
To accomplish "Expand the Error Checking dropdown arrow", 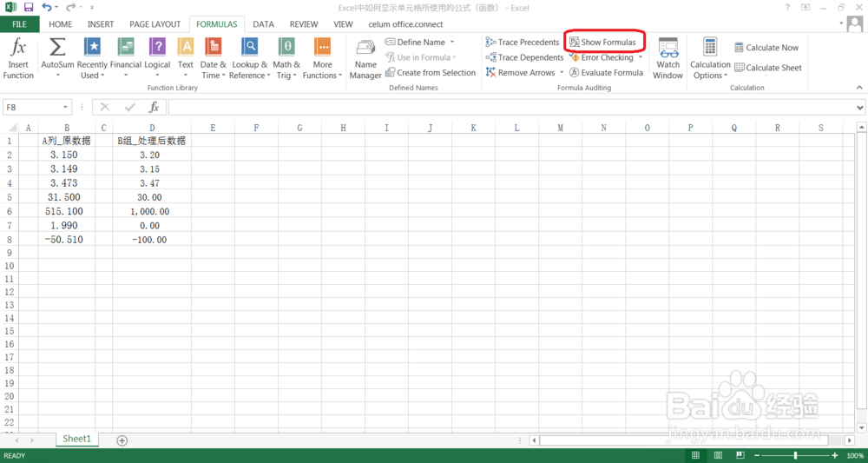I will pyautogui.click(x=641, y=57).
